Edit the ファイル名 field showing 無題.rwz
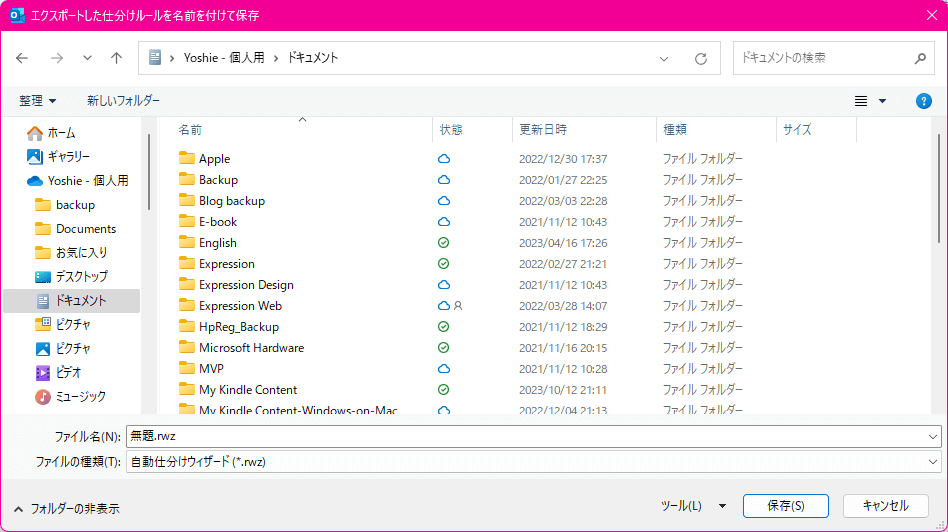The image size is (948, 532). (526, 436)
